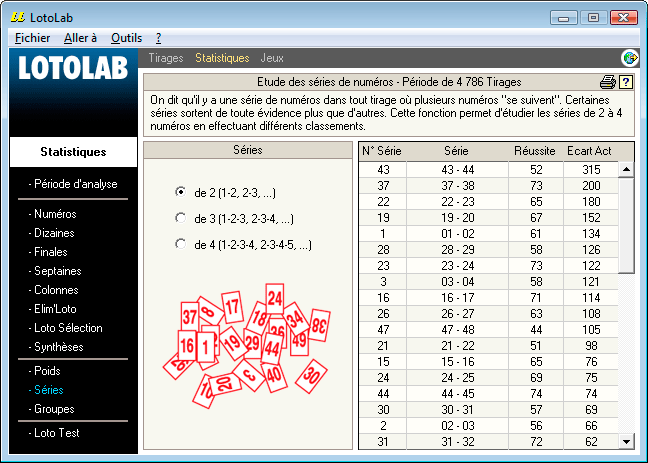The height and width of the screenshot is (463, 648).
Task: Open the Aller à menu
Action: point(80,38)
